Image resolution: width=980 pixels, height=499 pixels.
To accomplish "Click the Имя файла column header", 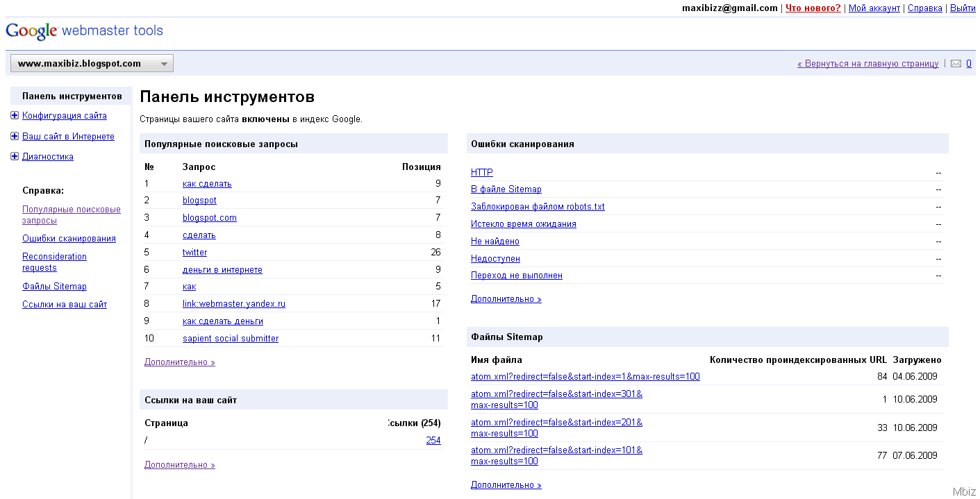I will pyautogui.click(x=497, y=360).
